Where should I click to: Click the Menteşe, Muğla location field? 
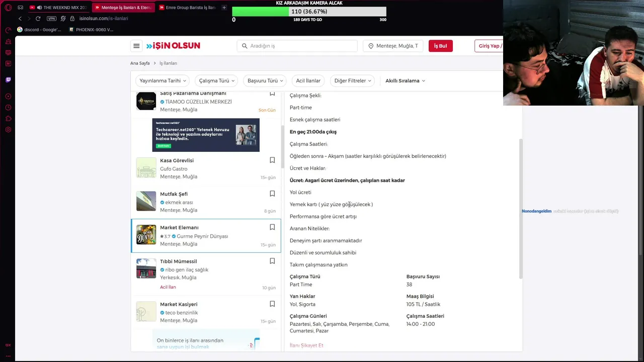pyautogui.click(x=393, y=46)
